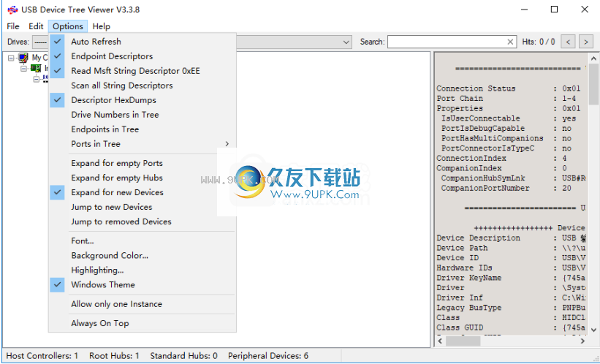Viewport: 600px width, 364px height.
Task: Click the USB Device Tree Viewer title icon
Action: [12, 10]
